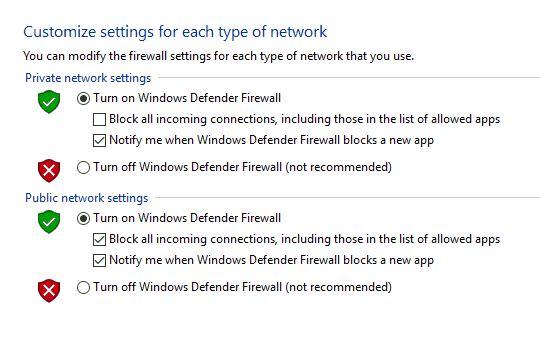Select Turn off Windows Defender Firewall for Public

tap(83, 287)
